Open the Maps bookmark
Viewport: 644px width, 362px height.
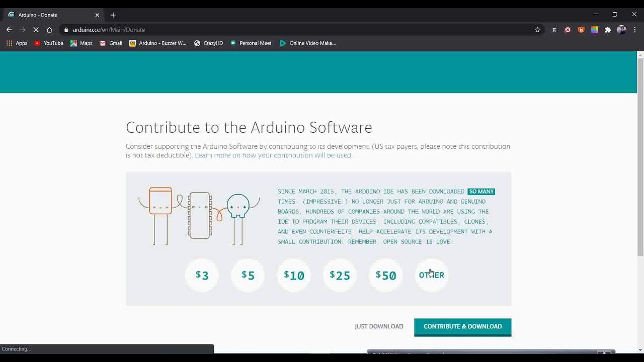tap(82, 43)
